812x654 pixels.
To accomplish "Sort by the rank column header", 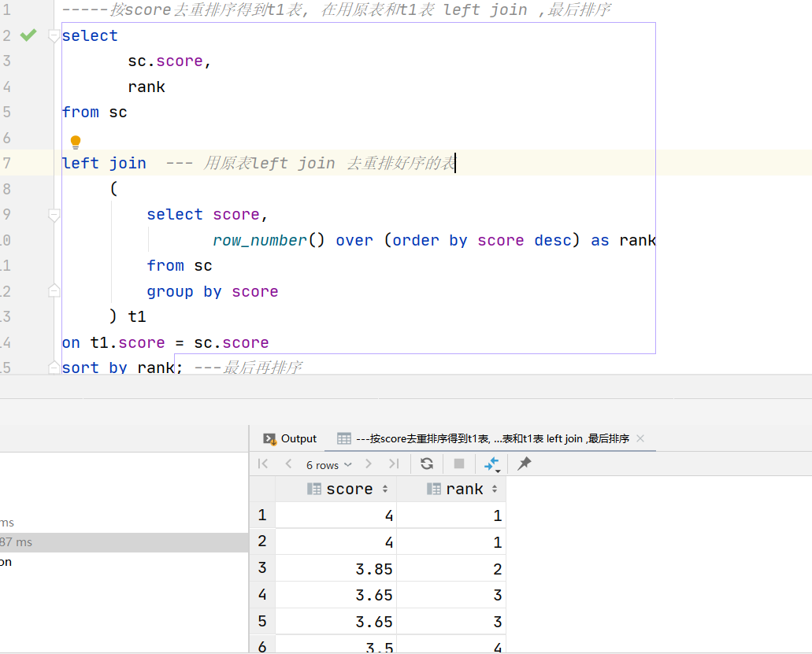I will coord(451,489).
